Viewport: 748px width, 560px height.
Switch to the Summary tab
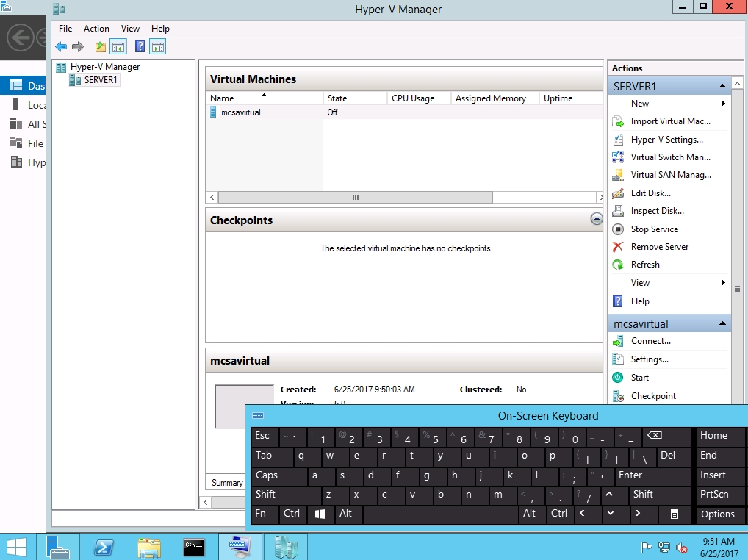point(227,483)
